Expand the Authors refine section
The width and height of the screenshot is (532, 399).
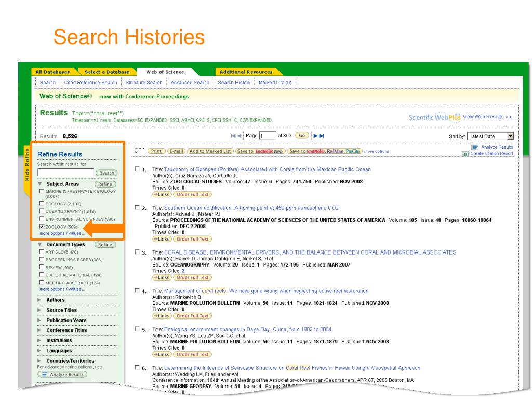pyautogui.click(x=39, y=300)
